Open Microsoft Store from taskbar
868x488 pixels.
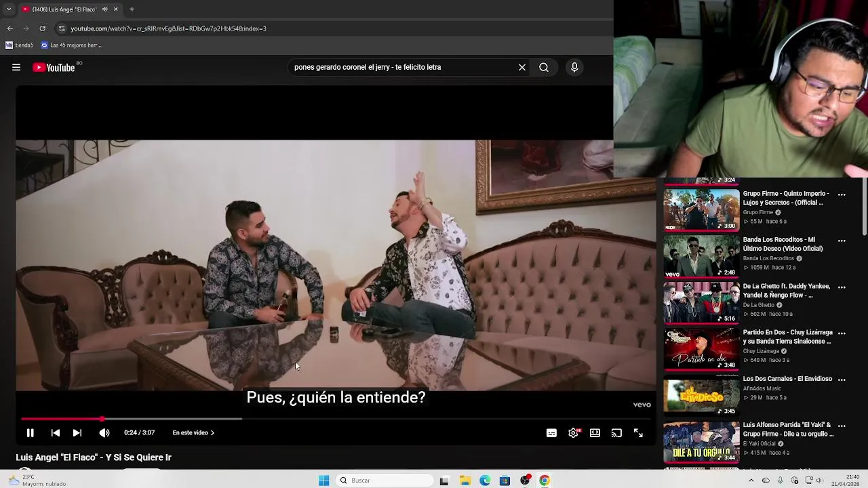pos(505,481)
